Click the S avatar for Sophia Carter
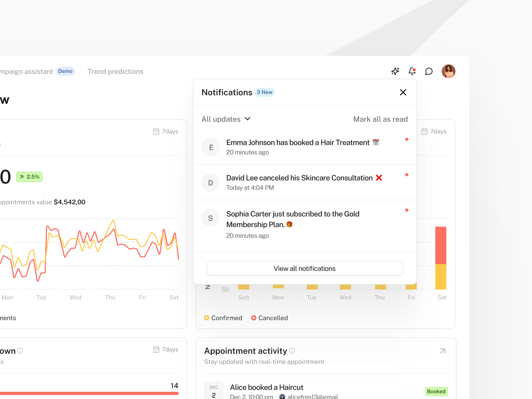532x399 pixels. click(x=211, y=218)
